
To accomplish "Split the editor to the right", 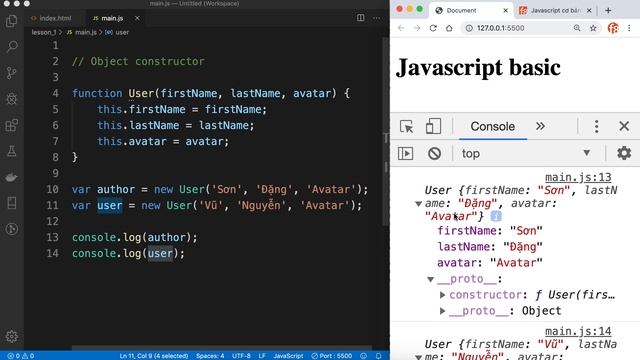I will pyautogui.click(x=360, y=18).
